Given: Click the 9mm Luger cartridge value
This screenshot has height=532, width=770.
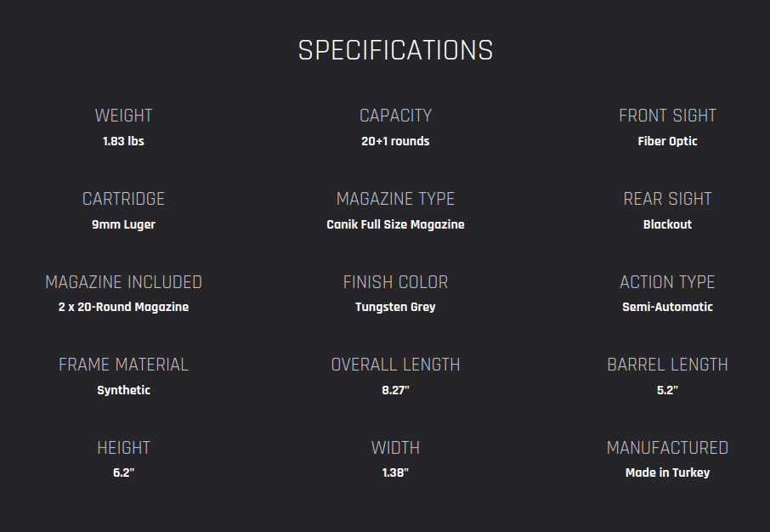Looking at the screenshot, I should click(123, 224).
